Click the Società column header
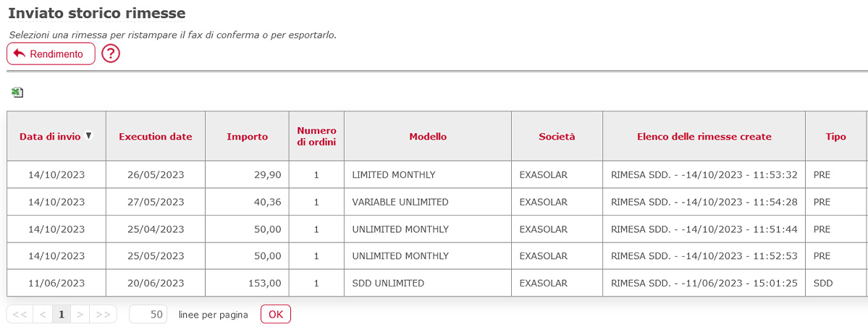Image resolution: width=868 pixels, height=327 pixels. click(x=557, y=136)
